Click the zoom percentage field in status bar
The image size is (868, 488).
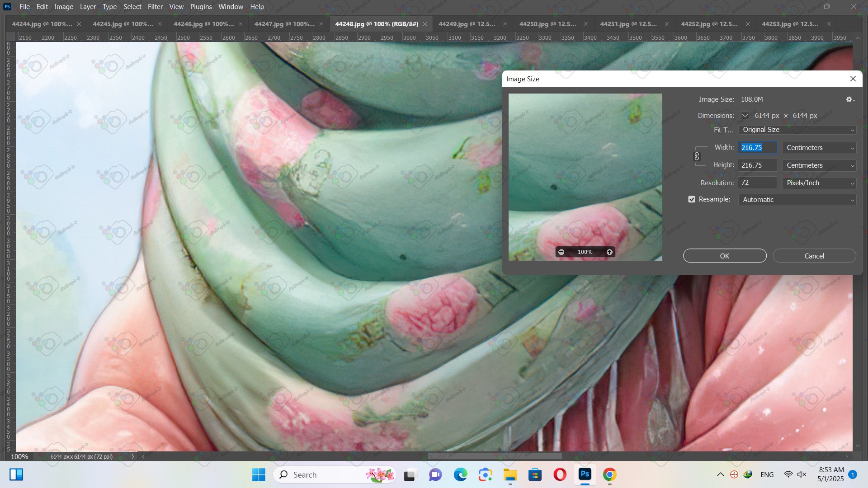click(x=19, y=456)
